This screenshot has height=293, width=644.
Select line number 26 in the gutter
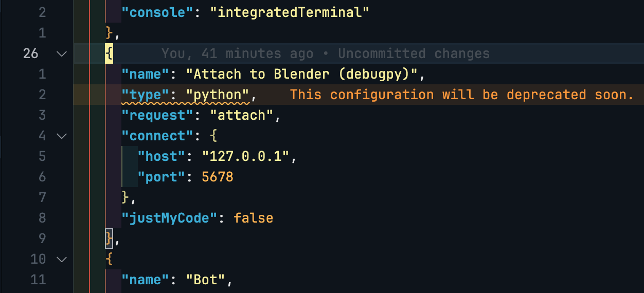[x=31, y=53]
